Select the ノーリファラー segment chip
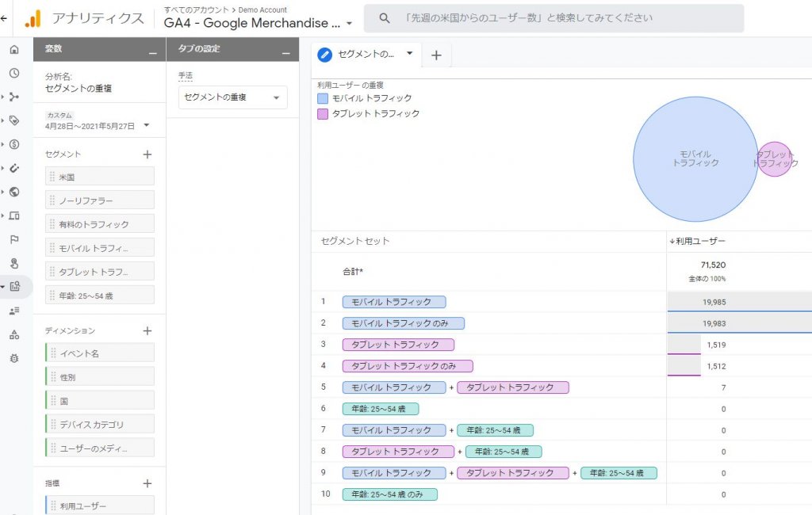 pyautogui.click(x=100, y=200)
